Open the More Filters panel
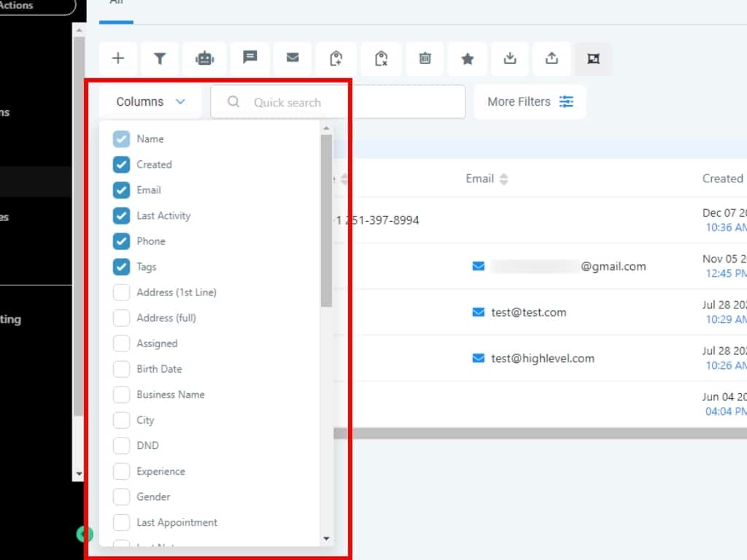The height and width of the screenshot is (560, 747). 530,102
